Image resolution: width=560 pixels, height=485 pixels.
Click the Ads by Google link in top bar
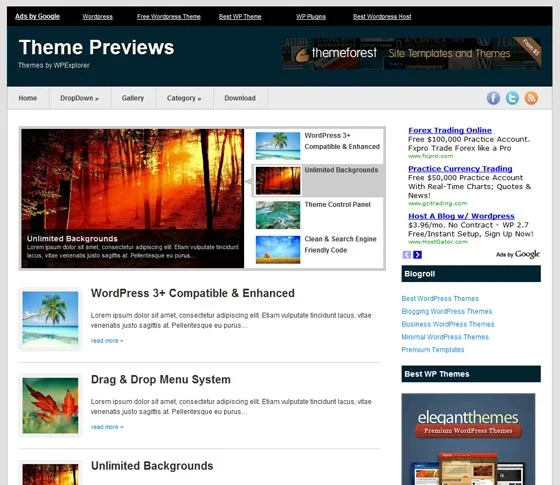[38, 16]
